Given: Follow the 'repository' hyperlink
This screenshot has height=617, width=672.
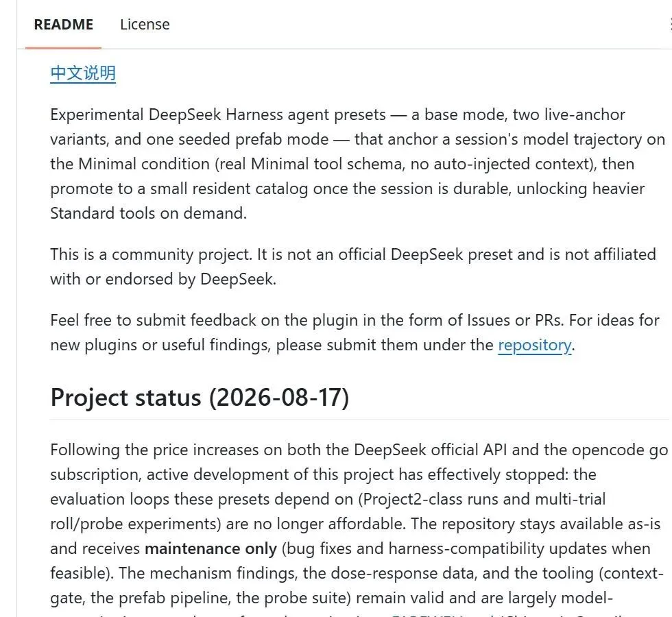Looking at the screenshot, I should [x=534, y=345].
